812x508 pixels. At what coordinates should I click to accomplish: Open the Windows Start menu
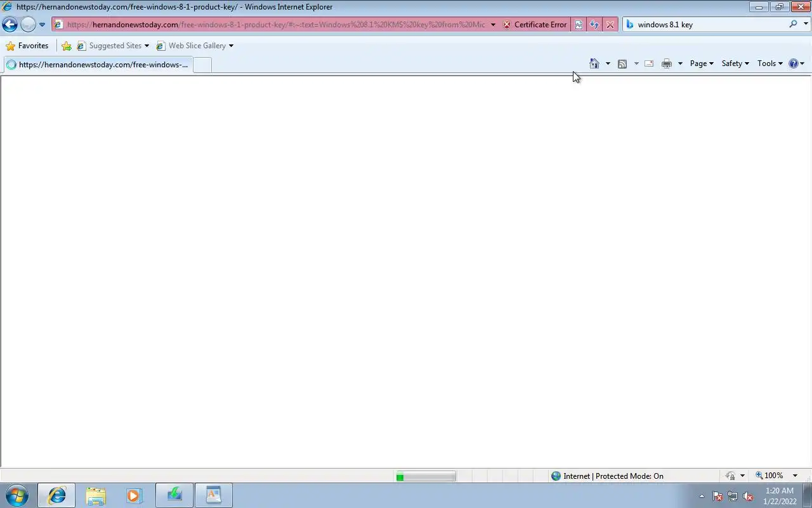coord(17,495)
